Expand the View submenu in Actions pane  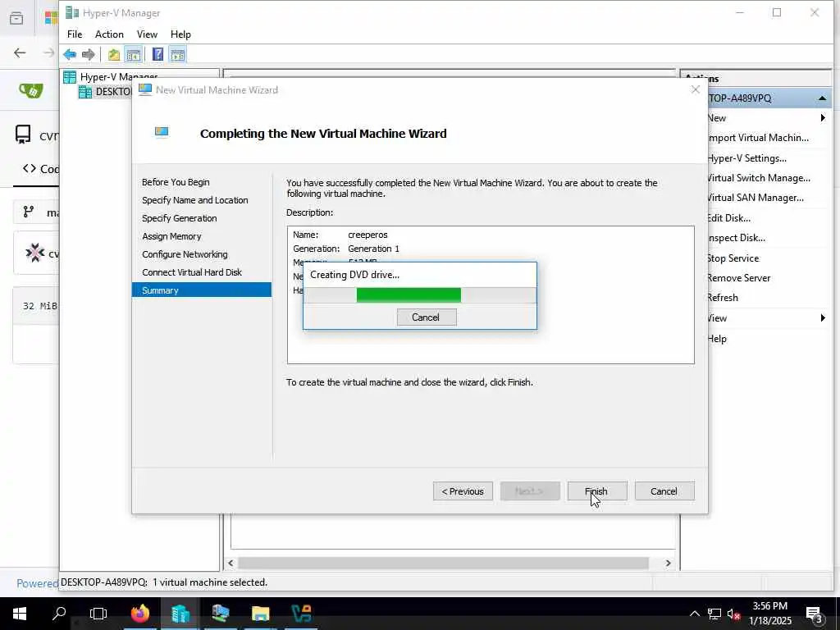[823, 318]
